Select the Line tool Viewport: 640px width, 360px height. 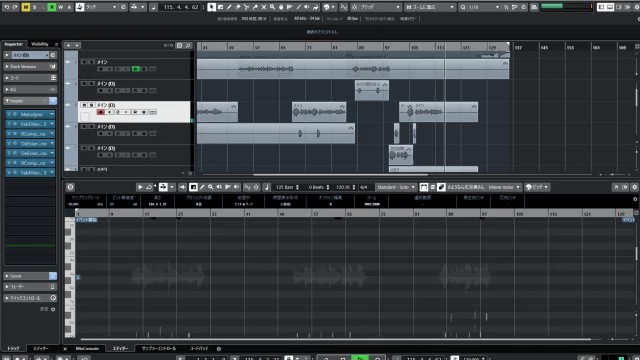coord(298,7)
